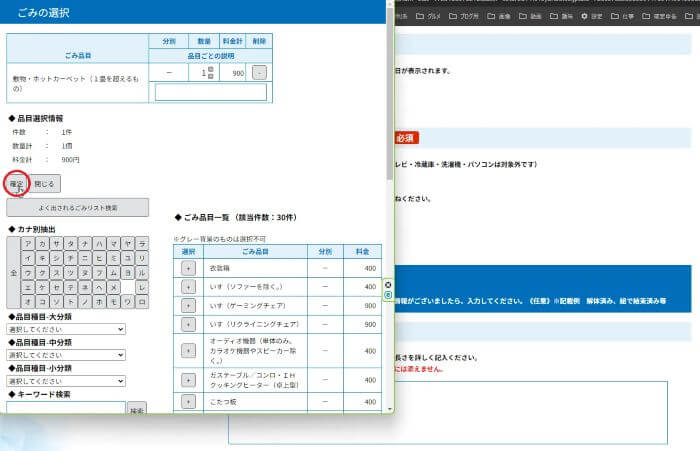700x451 pixels.
Task: Open the 品目種目-中分類 dropdown
Action: pos(66,355)
